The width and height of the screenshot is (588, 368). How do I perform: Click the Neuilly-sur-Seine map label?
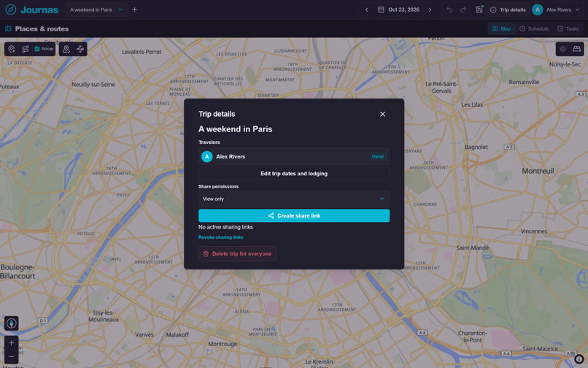click(x=93, y=85)
